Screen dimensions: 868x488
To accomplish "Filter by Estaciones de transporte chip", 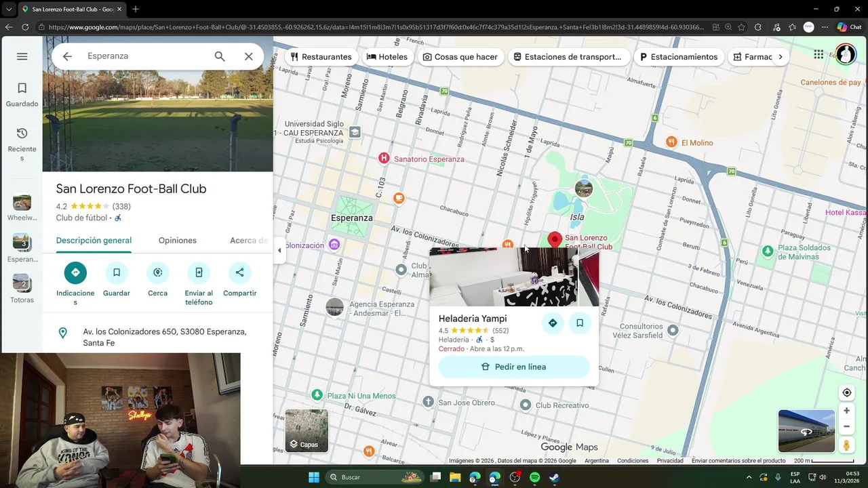I will pos(568,57).
